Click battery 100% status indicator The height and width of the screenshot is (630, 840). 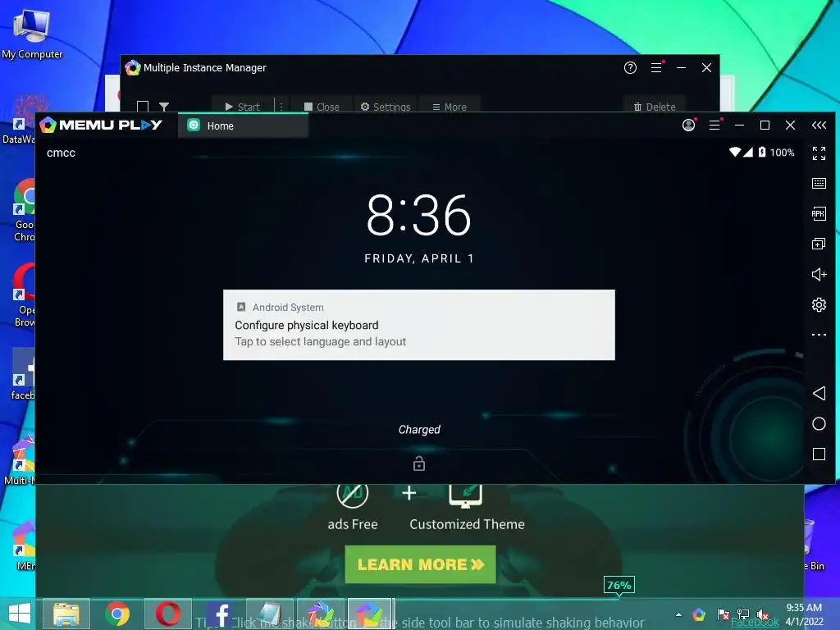(777, 153)
